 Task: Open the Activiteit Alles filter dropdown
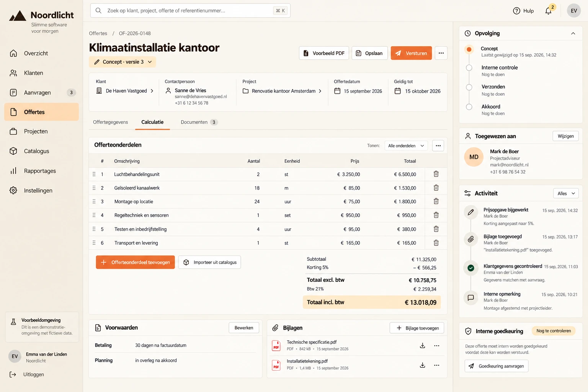[566, 194]
